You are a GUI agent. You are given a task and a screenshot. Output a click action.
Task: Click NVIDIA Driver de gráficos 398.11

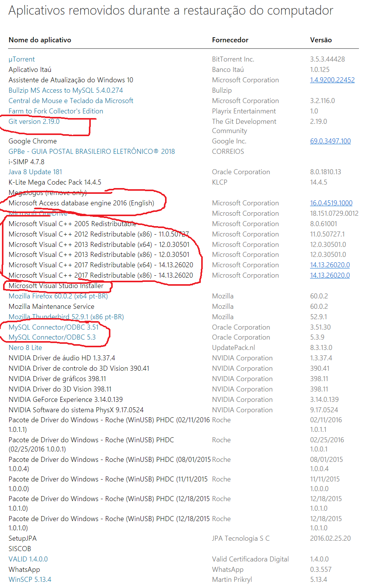(x=57, y=379)
